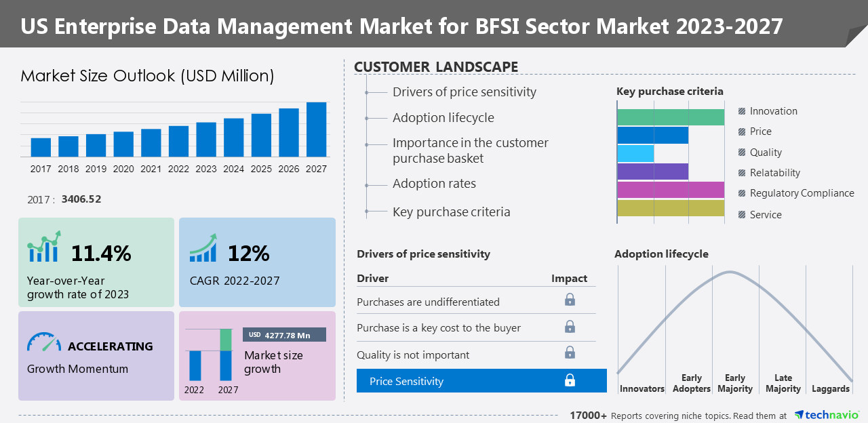
Task: Select the Market Size Outlook heading
Action: pos(149,76)
